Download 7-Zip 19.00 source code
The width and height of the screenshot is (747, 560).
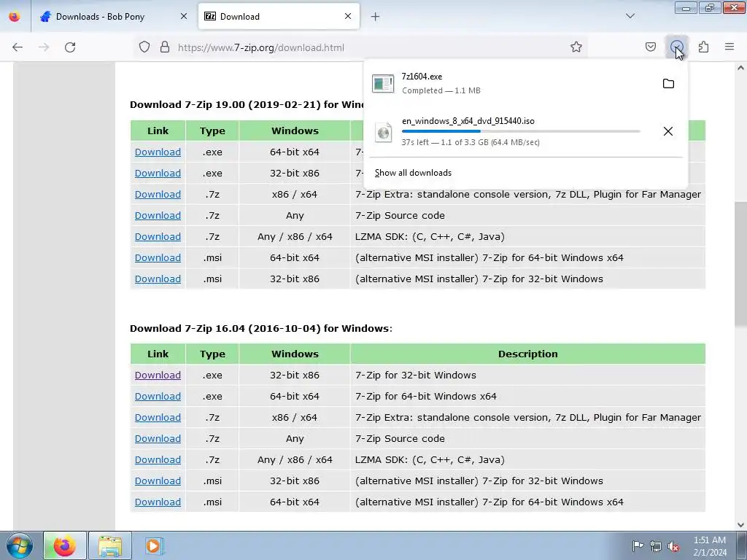pyautogui.click(x=158, y=215)
